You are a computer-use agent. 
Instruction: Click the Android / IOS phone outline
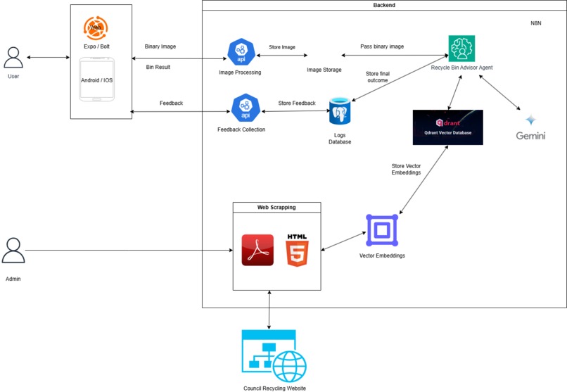click(x=96, y=80)
